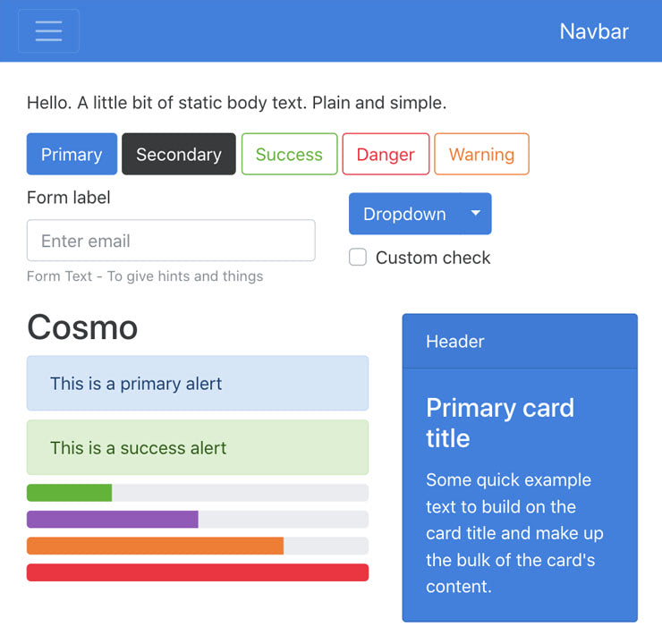Click the green progress bar
Screen dimensions: 662x644
point(69,493)
